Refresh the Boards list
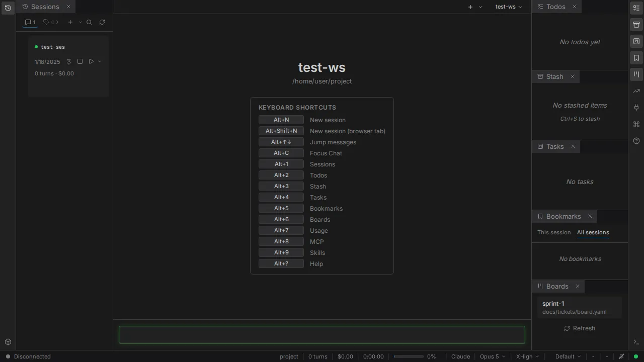This screenshot has height=362, width=644. click(580, 328)
